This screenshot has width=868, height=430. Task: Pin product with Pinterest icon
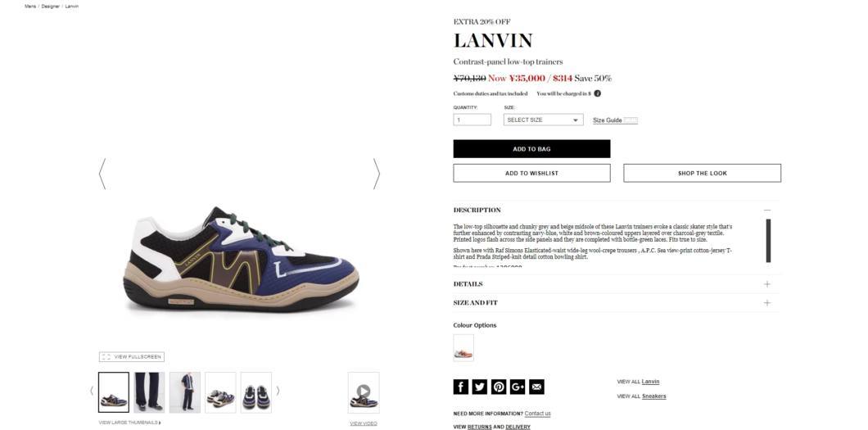tap(499, 387)
